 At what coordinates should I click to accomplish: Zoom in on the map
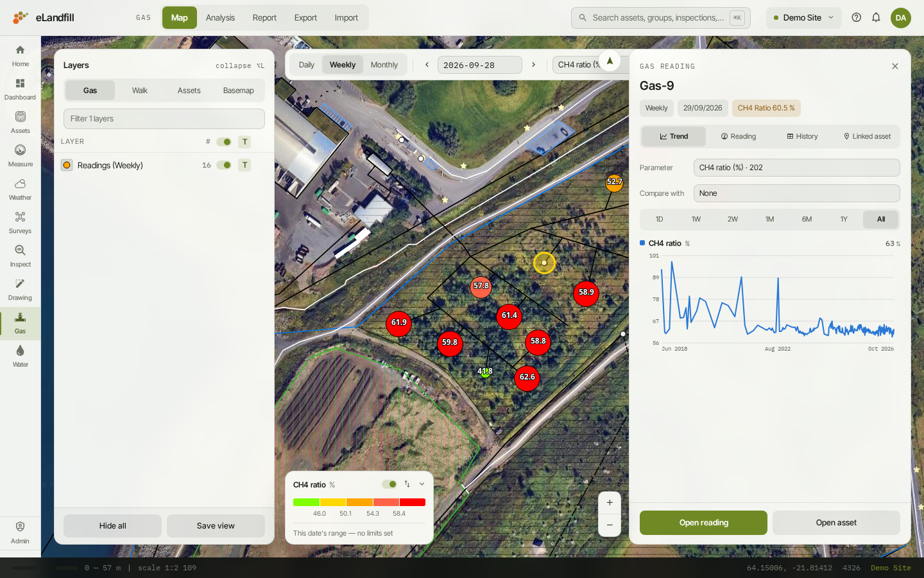click(610, 503)
